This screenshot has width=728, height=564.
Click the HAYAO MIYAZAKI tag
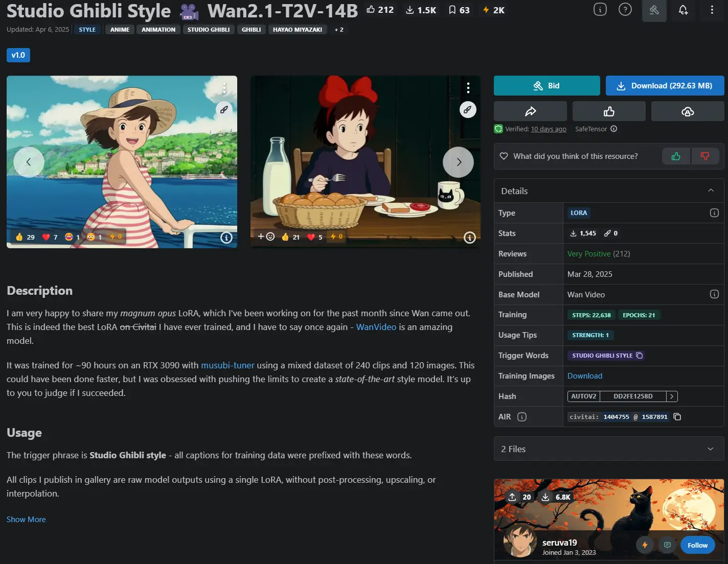click(298, 30)
